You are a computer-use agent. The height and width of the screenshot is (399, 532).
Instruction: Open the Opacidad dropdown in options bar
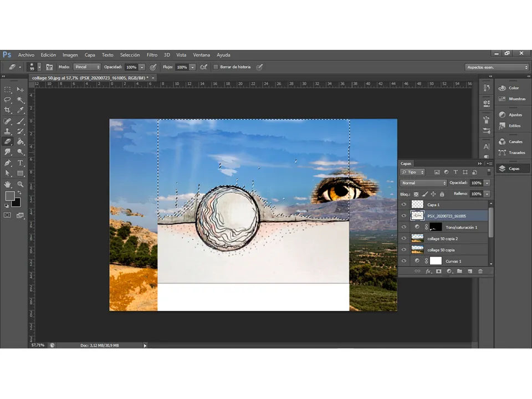coord(142,67)
